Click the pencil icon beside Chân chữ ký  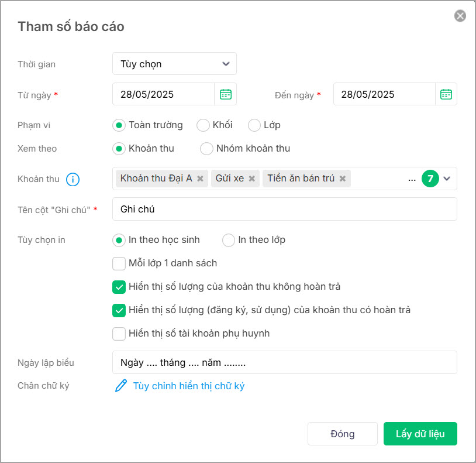pos(121,386)
